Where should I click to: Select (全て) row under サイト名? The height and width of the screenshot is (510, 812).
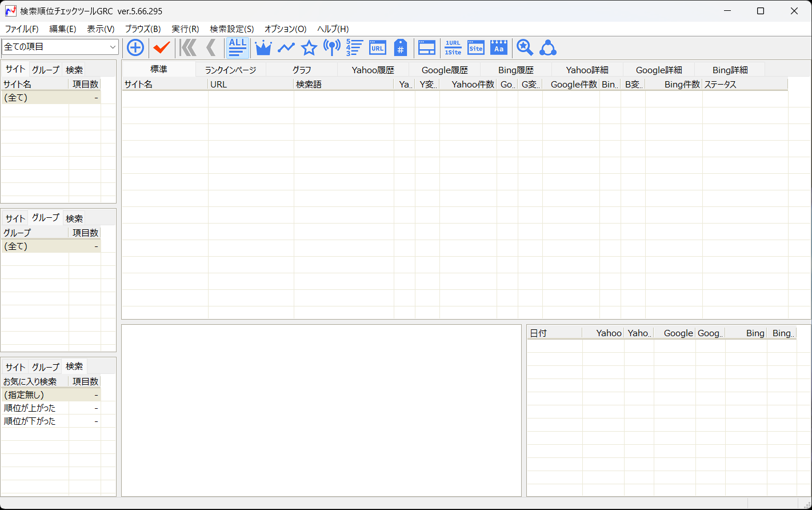pyautogui.click(x=51, y=98)
